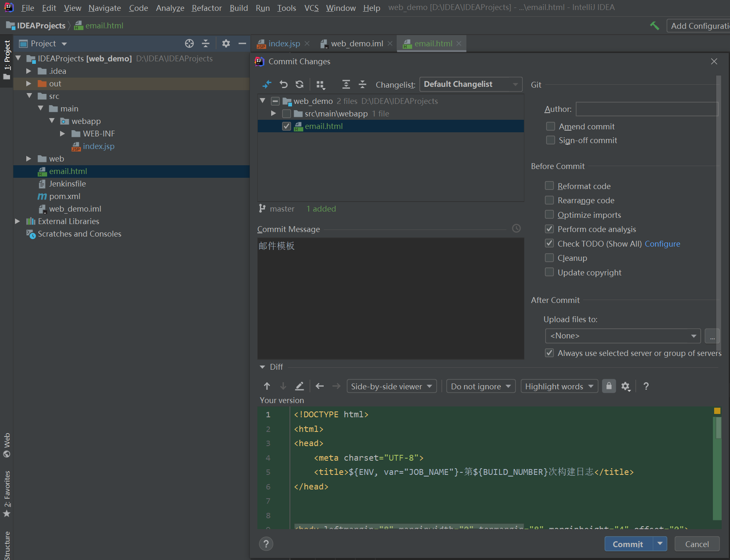The width and height of the screenshot is (730, 560).
Task: Toggle the read-only lock icon in Diff
Action: click(x=609, y=386)
